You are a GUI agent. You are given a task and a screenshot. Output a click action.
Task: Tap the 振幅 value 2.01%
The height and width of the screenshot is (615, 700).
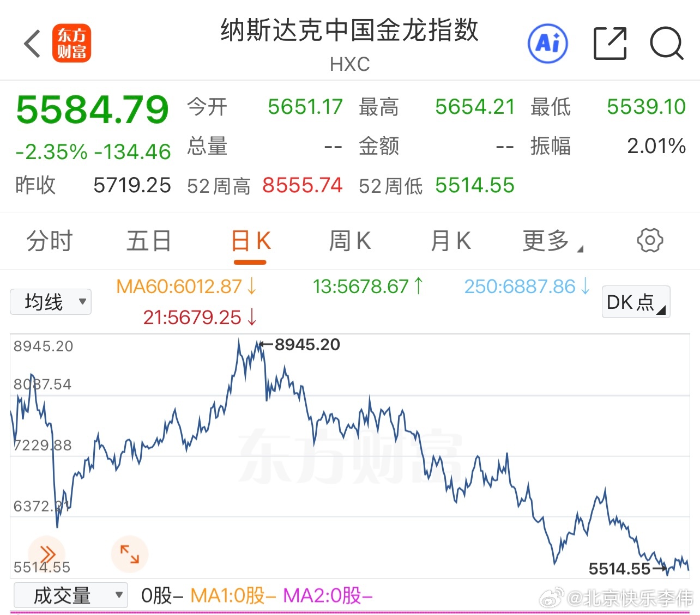coord(656,146)
